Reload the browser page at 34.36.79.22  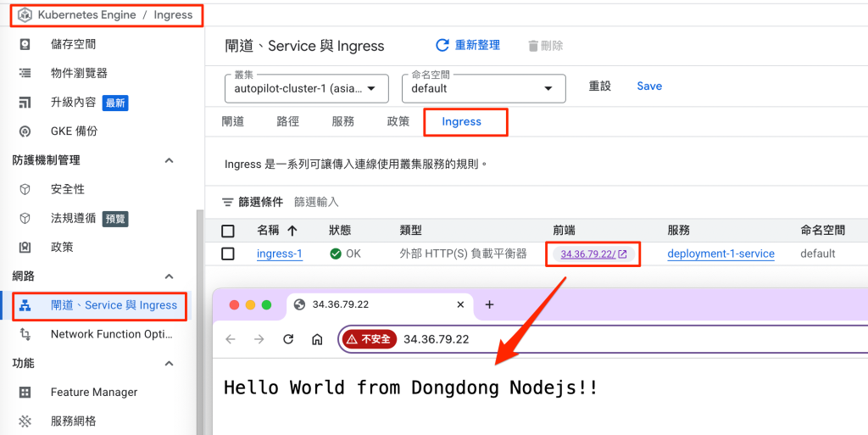coord(288,339)
